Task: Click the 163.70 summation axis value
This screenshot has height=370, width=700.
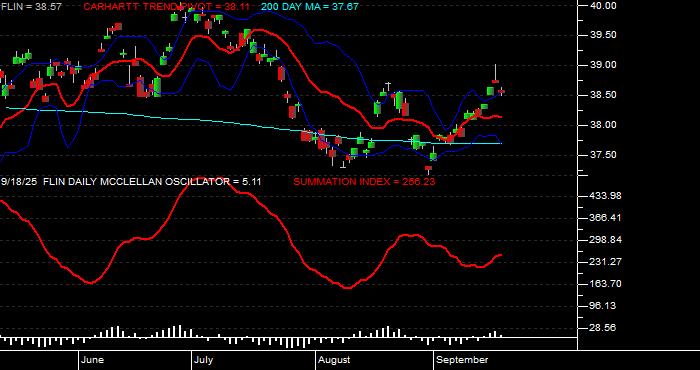Action: [605, 284]
